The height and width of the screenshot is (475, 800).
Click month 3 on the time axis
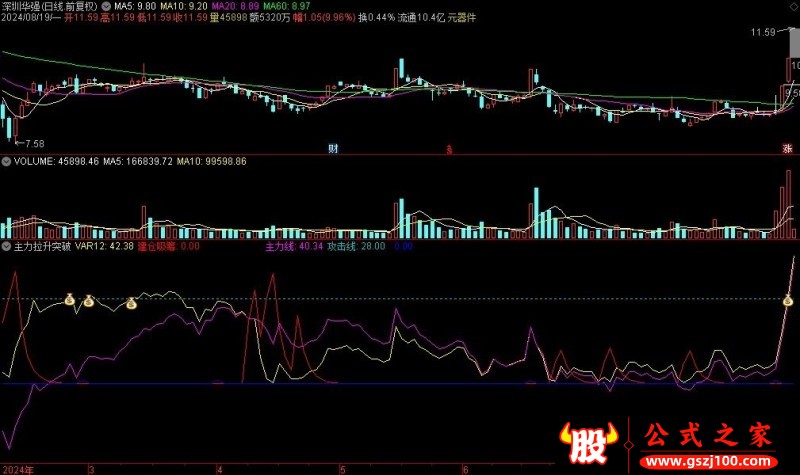click(x=91, y=469)
